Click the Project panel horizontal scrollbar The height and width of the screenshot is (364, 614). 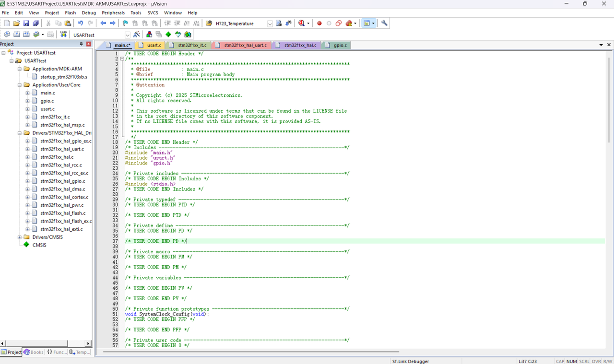[x=36, y=343]
